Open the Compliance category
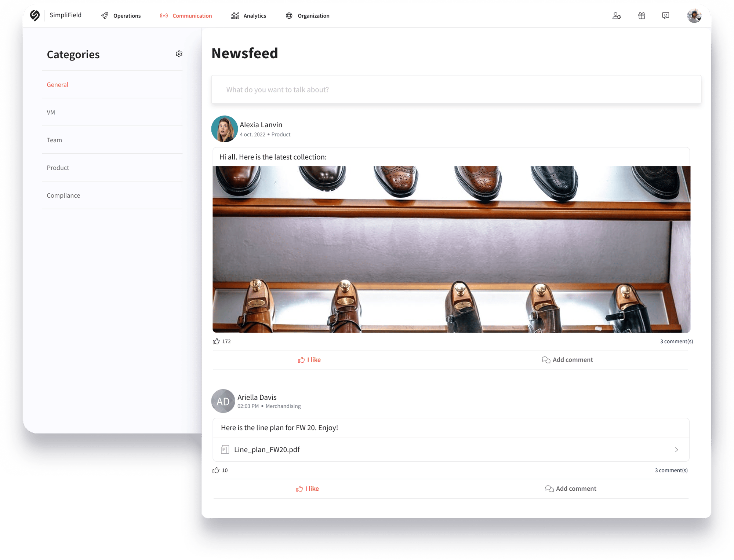The width and height of the screenshot is (734, 560). (x=63, y=195)
